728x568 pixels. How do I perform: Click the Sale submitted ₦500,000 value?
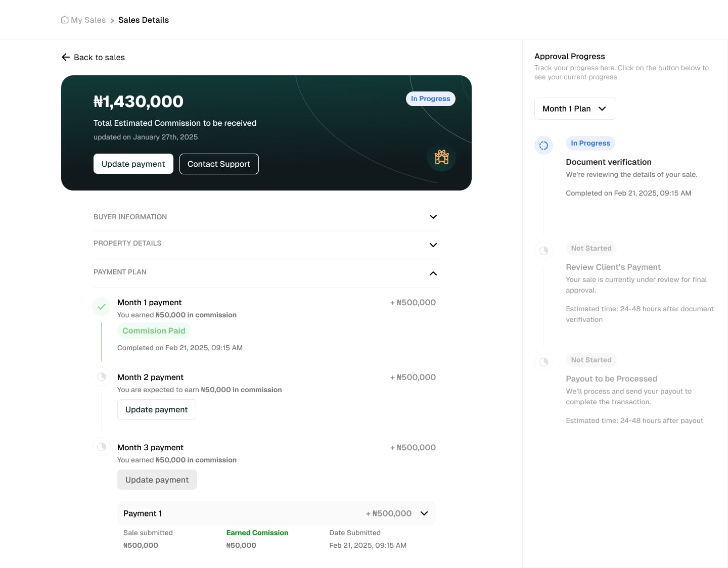(141, 545)
